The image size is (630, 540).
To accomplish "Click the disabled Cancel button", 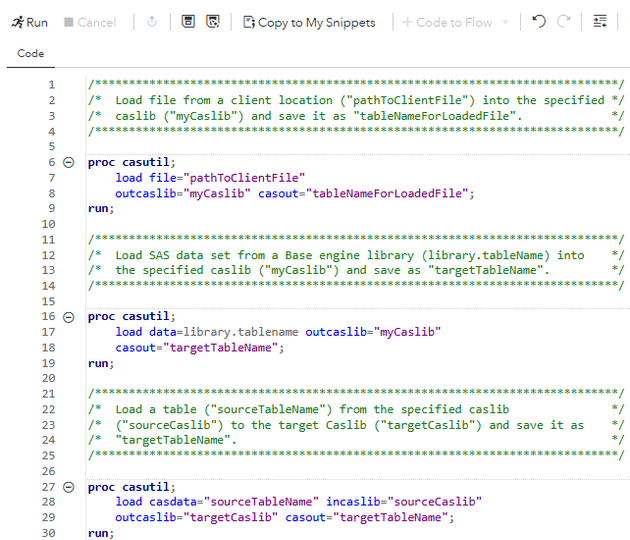I will pos(89,22).
